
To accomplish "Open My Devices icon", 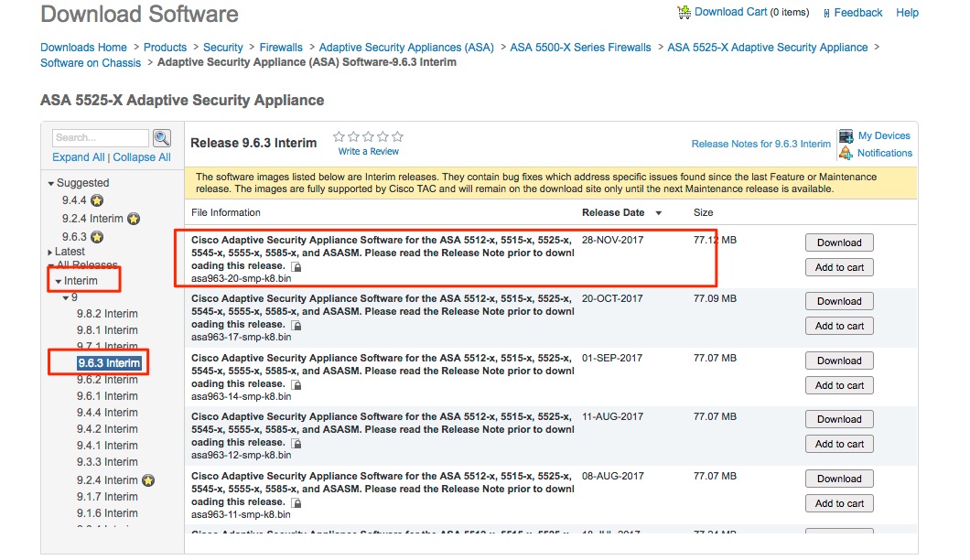I will click(x=846, y=136).
